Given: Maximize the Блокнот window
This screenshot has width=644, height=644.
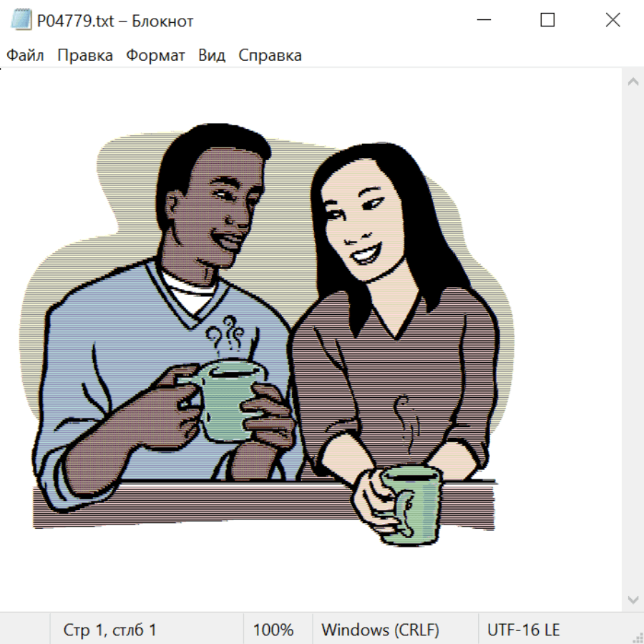Looking at the screenshot, I should coord(547,20).
